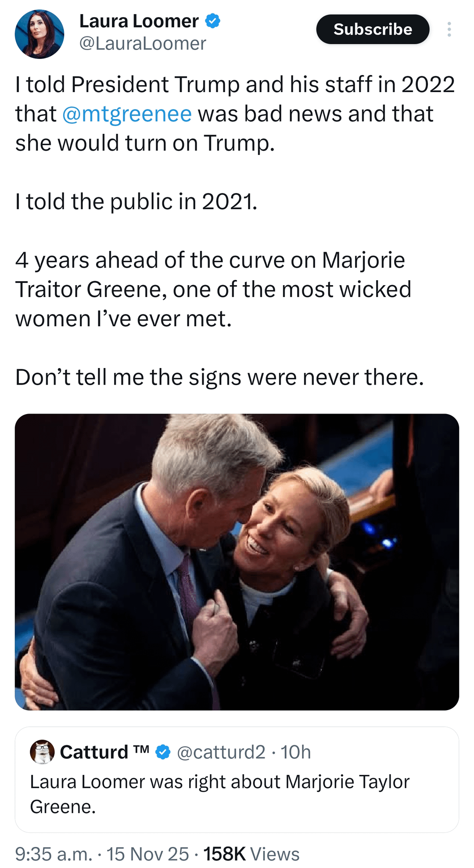
Task: View the 158K Views count
Action: 251,854
